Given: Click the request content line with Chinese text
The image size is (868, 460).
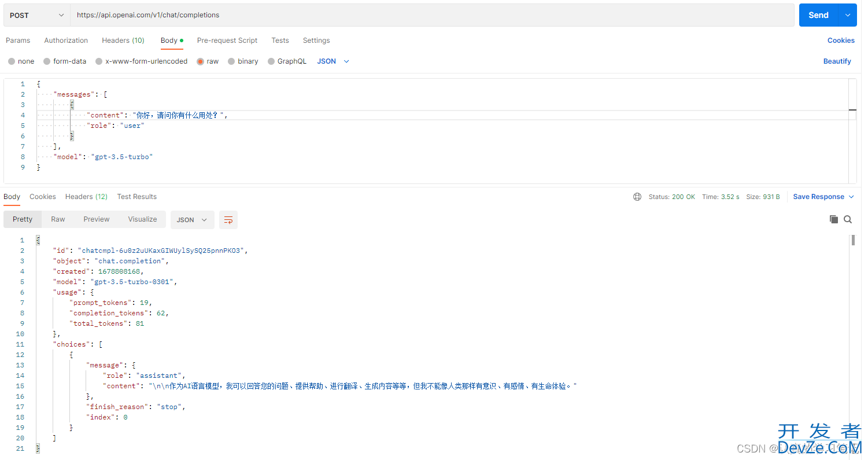Looking at the screenshot, I should (157, 115).
